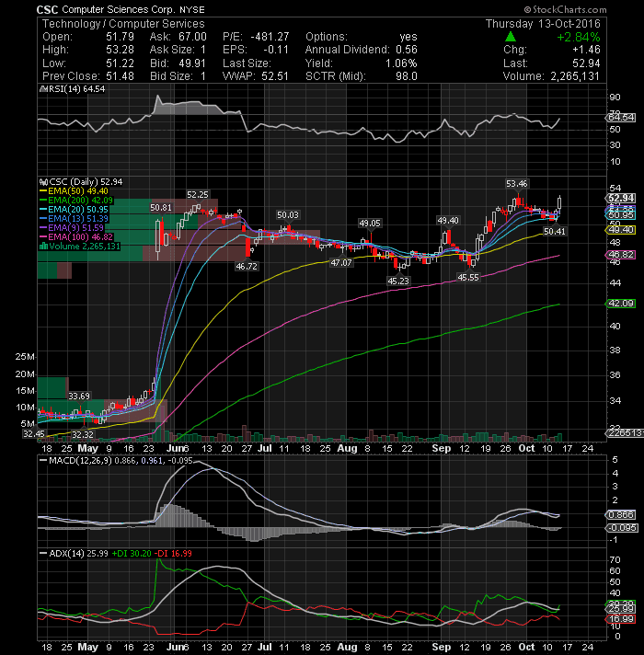This screenshot has height=655, width=644.
Task: Click the RSI(14) 64.54 panel label
Action: pos(77,89)
